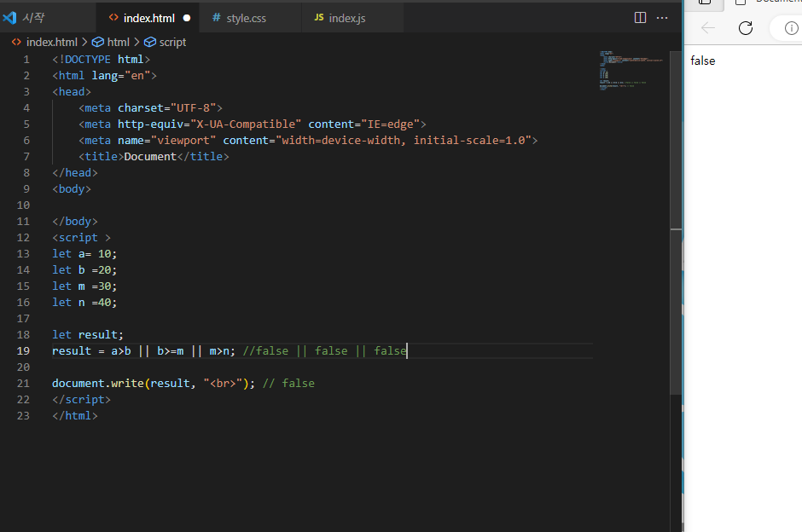Click the 'false' output in the browser page

pyautogui.click(x=703, y=61)
